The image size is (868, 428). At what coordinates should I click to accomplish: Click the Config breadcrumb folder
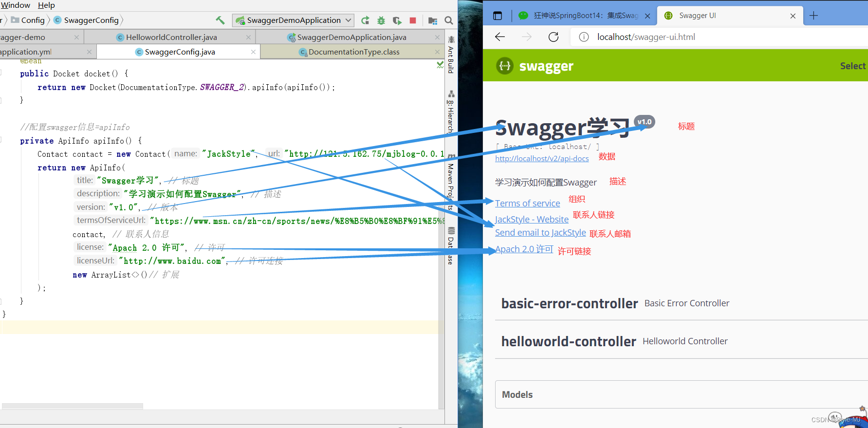pos(28,20)
